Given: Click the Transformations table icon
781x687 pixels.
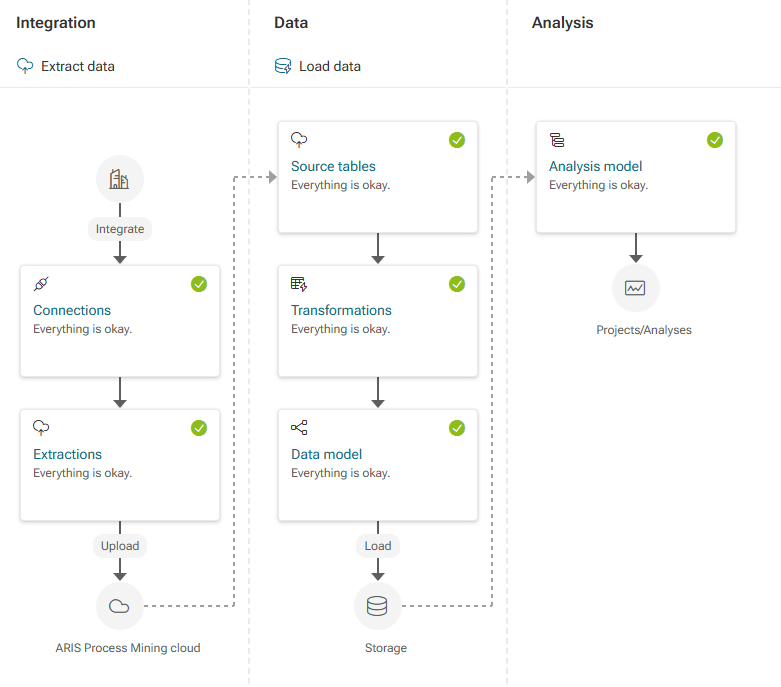Looking at the screenshot, I should tap(299, 284).
